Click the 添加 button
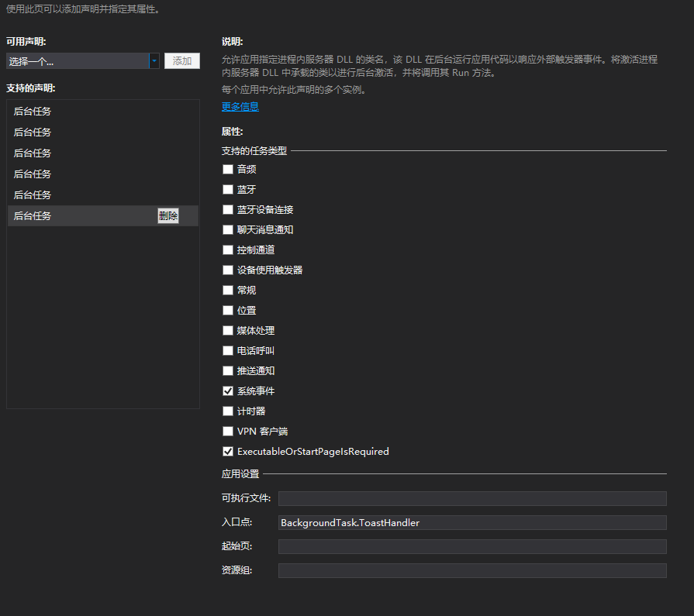This screenshot has width=694, height=616. click(x=182, y=61)
